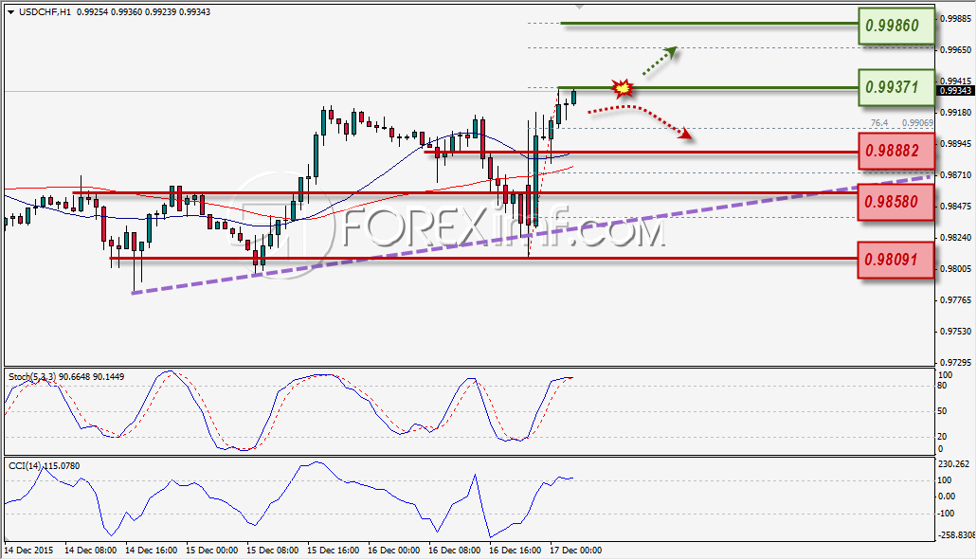Viewport: 977px width, 560px height.
Task: Click the 14 Dec 2015 date label
Action: [x=28, y=551]
